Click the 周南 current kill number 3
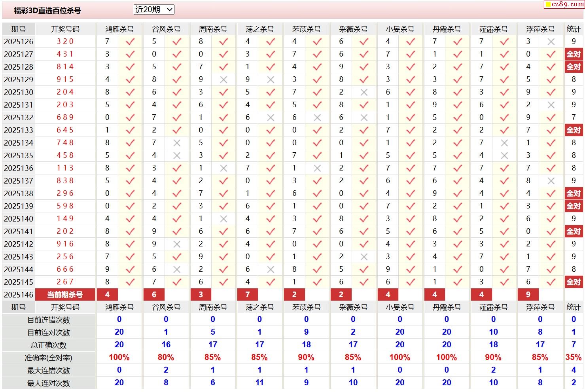Screen dimensions: 585x392 (x=201, y=295)
